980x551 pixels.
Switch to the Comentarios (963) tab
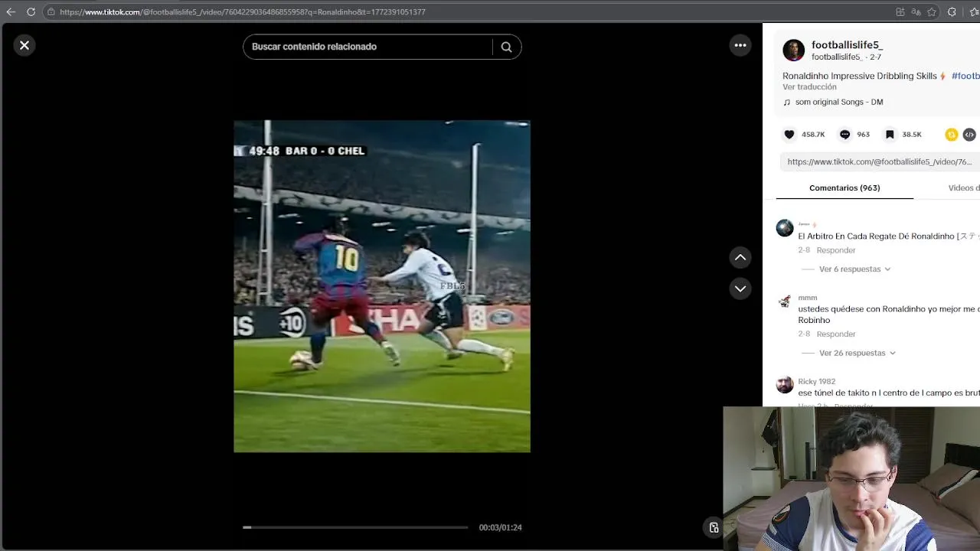point(844,188)
